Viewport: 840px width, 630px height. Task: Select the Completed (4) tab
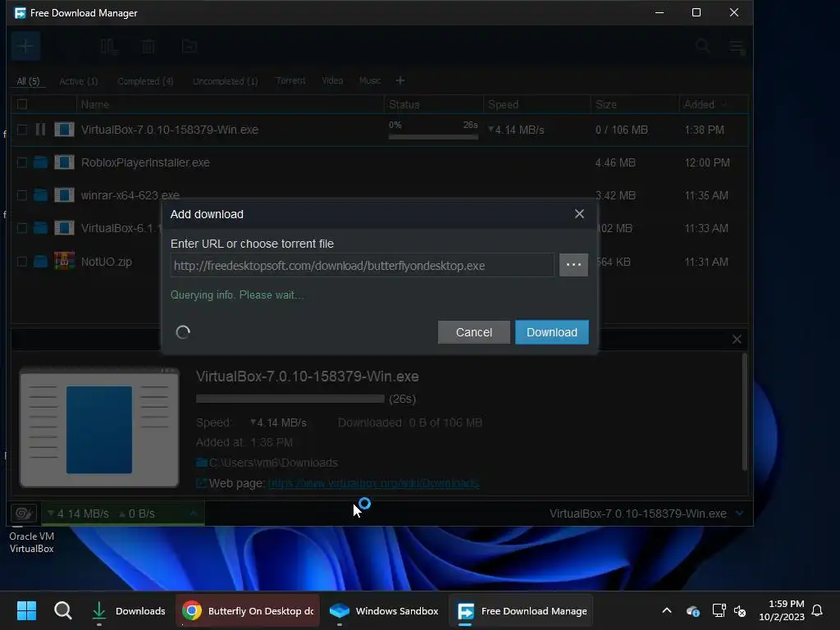click(x=145, y=81)
